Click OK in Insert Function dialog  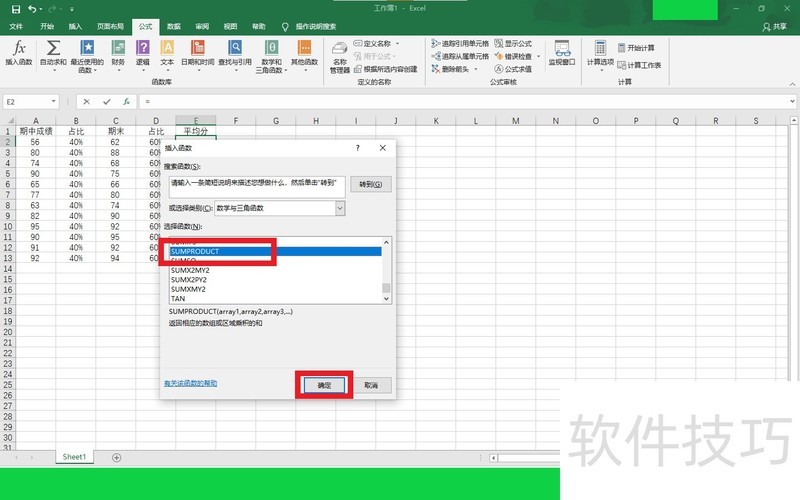coord(324,385)
